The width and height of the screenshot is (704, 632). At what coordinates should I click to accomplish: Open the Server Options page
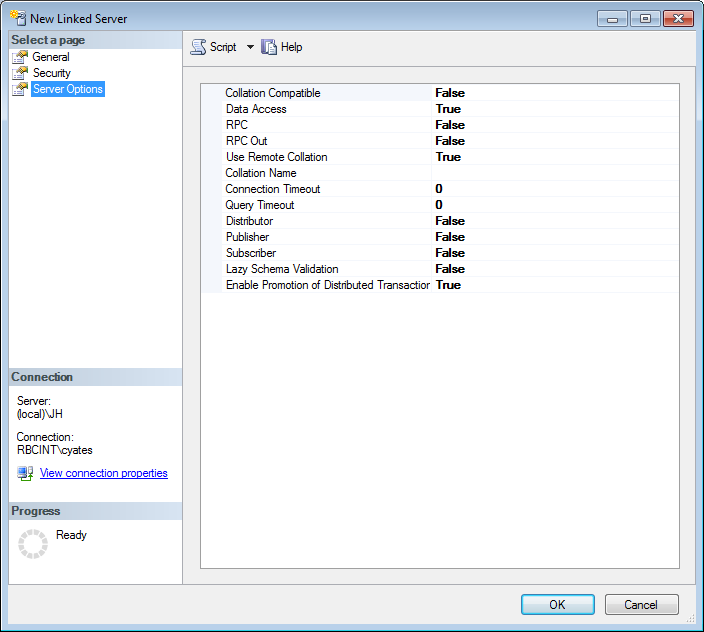click(67, 89)
